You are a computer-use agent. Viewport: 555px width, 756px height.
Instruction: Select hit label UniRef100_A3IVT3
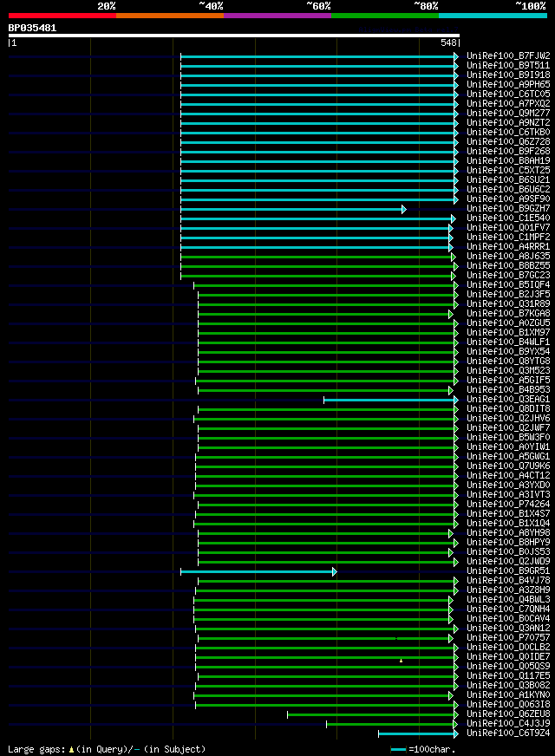(x=508, y=495)
